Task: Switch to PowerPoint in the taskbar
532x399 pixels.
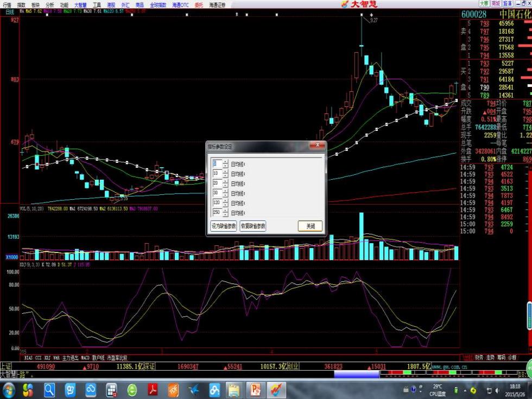Action: pos(255,390)
